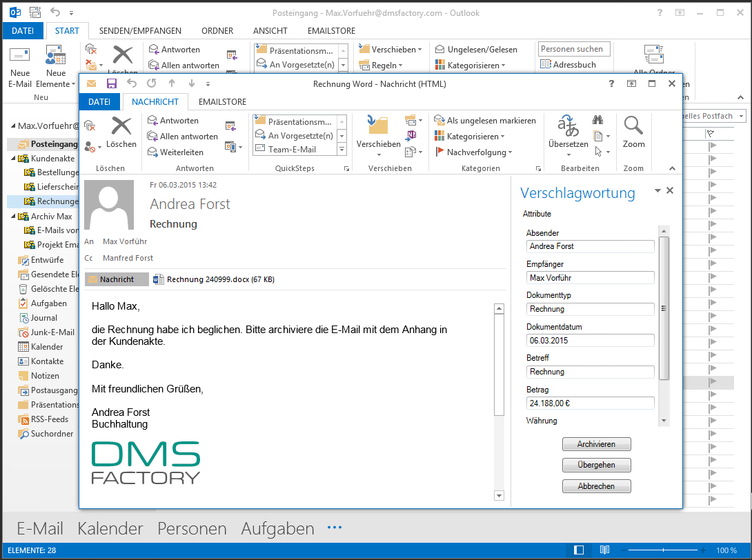752x560 pixels.
Task: Open Regeln dropdown in main Outlook ribbon
Action: click(x=381, y=66)
